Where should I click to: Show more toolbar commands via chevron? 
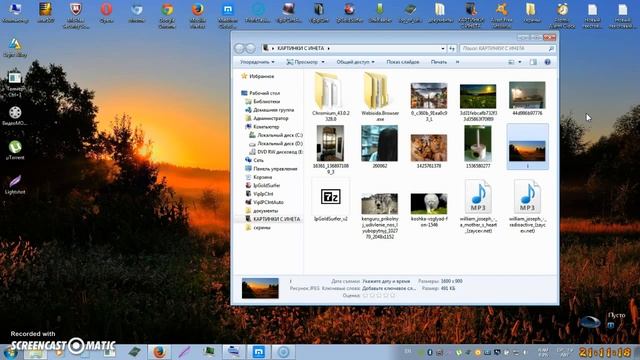[457, 62]
